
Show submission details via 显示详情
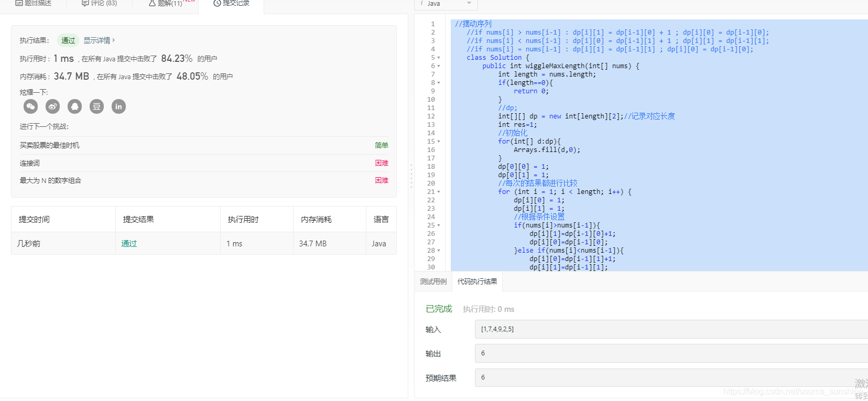tap(99, 40)
